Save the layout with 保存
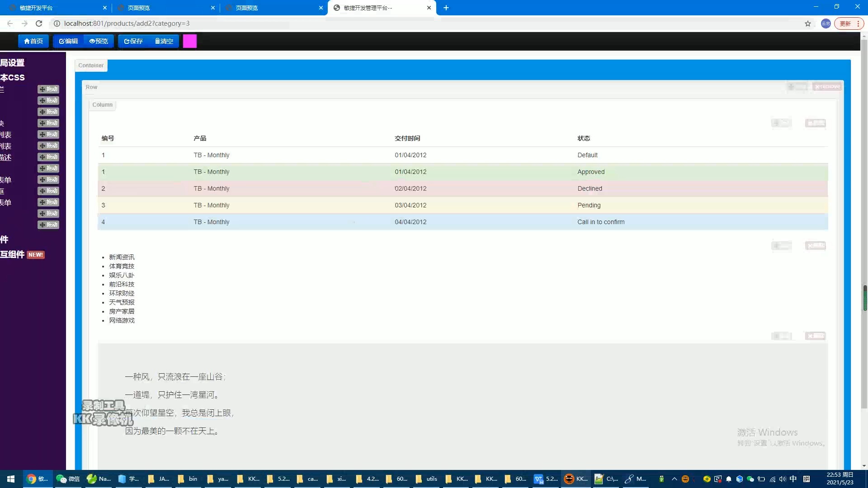Image resolution: width=868 pixels, height=488 pixels. click(133, 41)
